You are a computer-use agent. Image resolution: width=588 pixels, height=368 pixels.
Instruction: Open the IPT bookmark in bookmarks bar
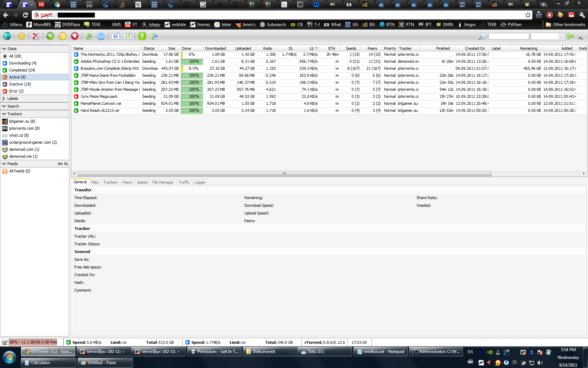click(x=425, y=25)
